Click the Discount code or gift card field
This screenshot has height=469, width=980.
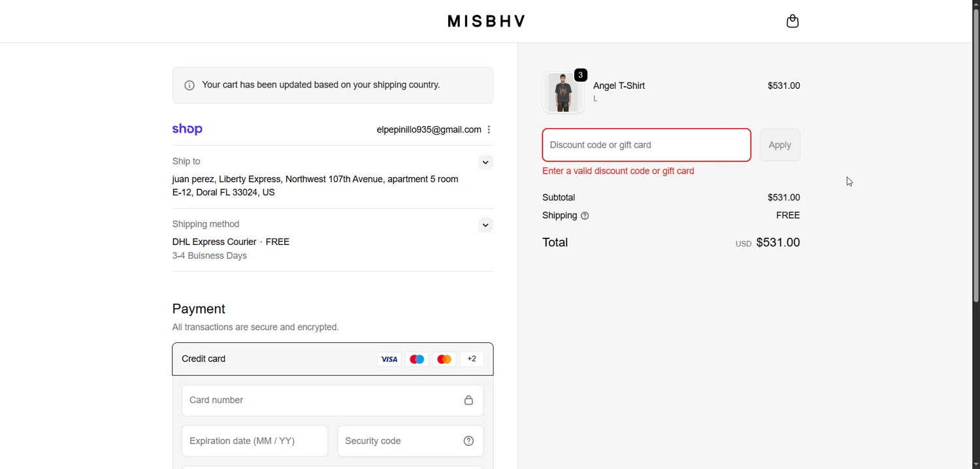pos(647,145)
